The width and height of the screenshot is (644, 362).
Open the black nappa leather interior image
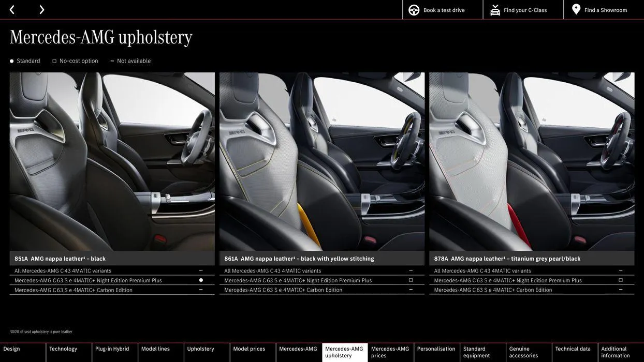[x=112, y=161]
